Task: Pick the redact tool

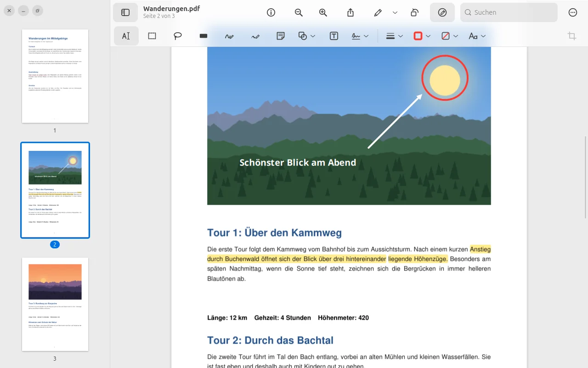Action: point(204,36)
